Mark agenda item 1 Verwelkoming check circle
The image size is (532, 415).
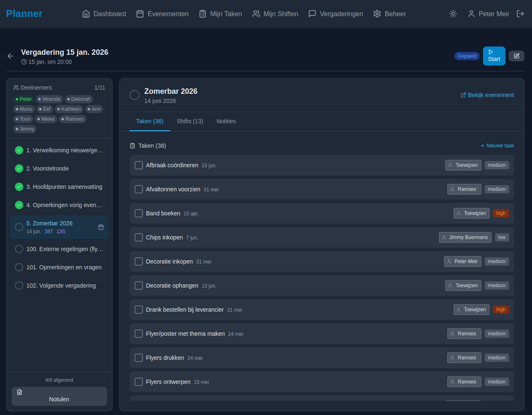click(19, 150)
